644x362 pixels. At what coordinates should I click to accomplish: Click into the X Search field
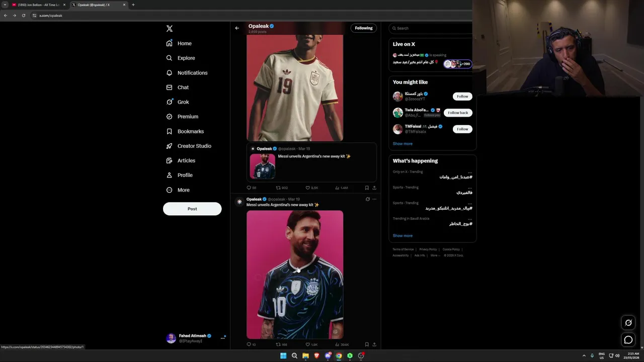click(x=432, y=28)
